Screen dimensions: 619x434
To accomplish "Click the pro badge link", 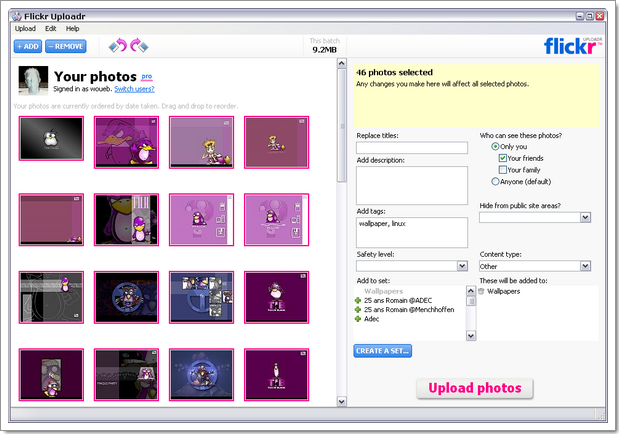I will (146, 76).
